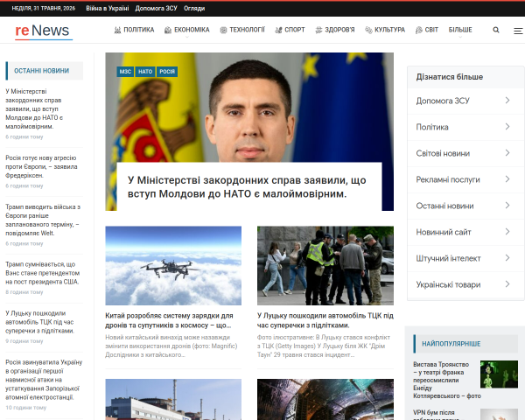Open the hamburger menu icon
Image resolution: width=525 pixels, height=420 pixels.
click(x=518, y=31)
